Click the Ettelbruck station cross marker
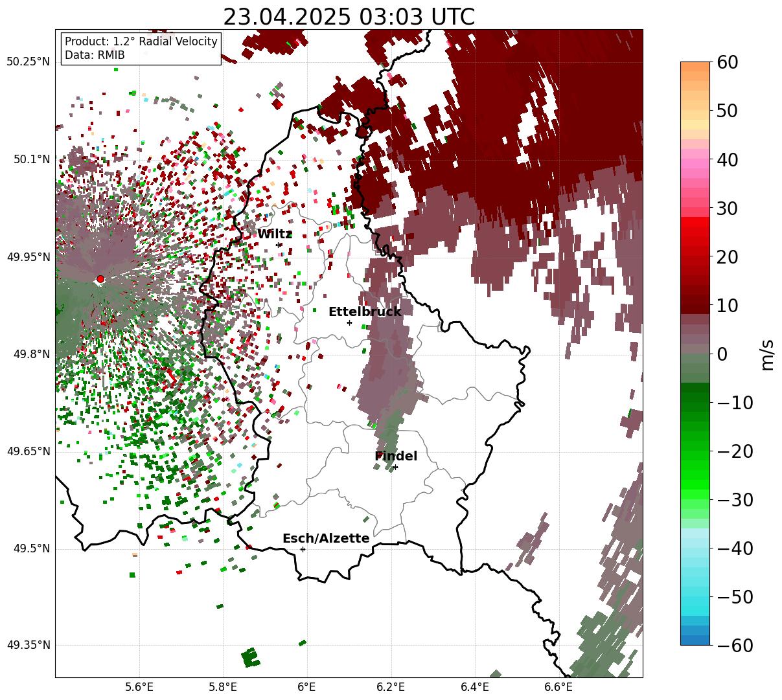This screenshot has height=700, width=782. click(349, 322)
